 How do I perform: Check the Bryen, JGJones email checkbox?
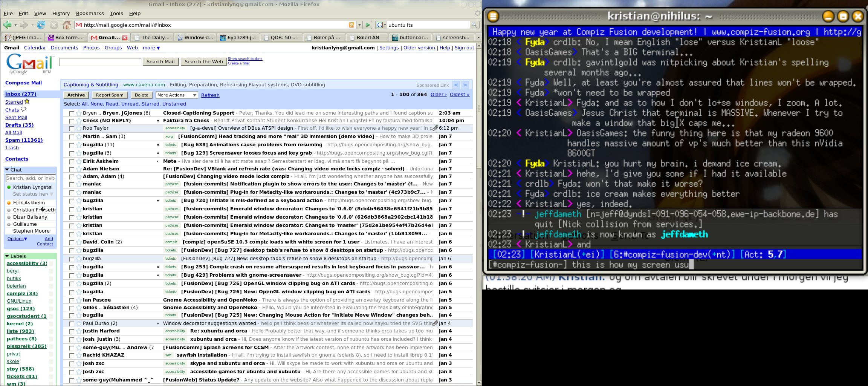click(72, 113)
